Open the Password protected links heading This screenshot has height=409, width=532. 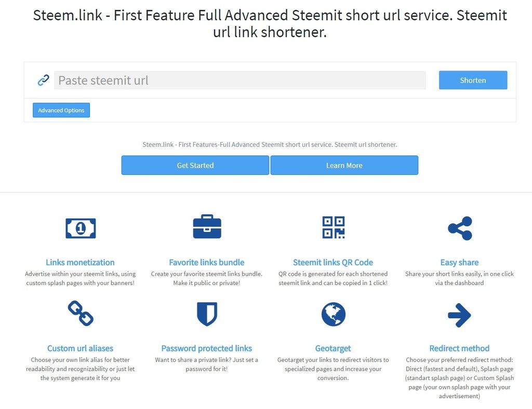click(x=207, y=348)
